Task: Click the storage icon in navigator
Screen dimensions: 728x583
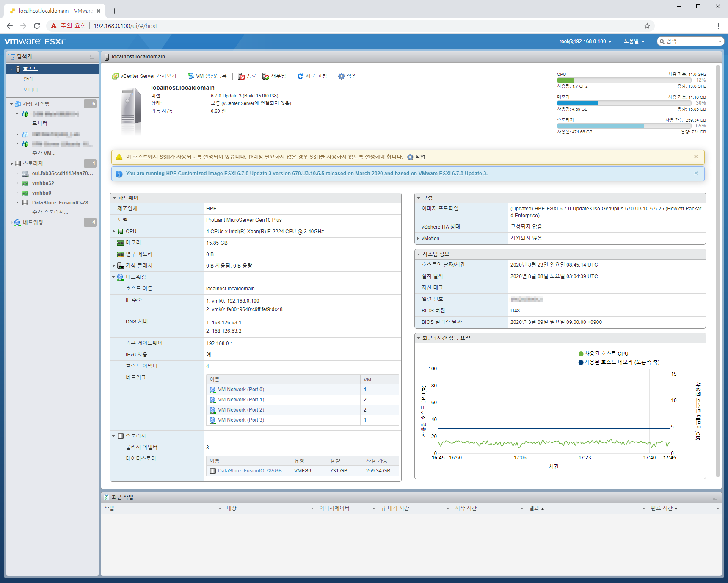Action: 18,163
